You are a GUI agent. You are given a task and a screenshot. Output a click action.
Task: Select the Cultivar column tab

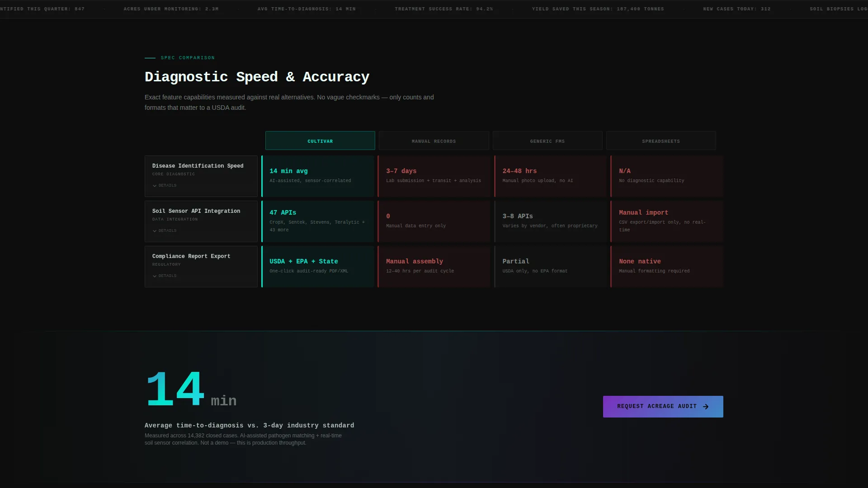tap(320, 141)
